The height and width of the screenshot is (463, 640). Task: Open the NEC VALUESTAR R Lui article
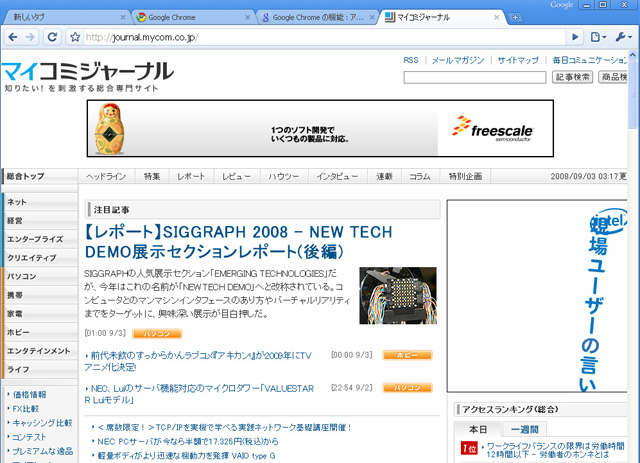point(199,394)
